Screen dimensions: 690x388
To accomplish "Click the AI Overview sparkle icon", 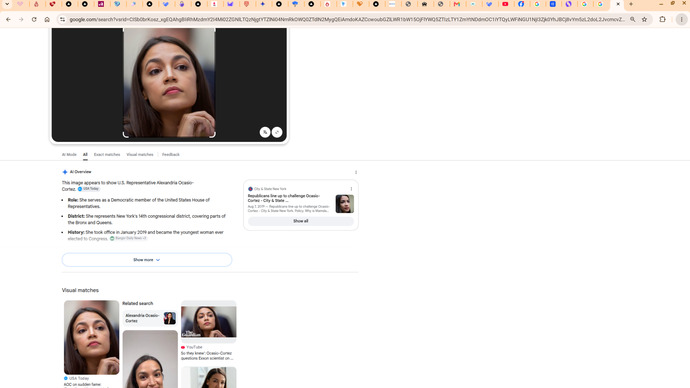I will (65, 172).
